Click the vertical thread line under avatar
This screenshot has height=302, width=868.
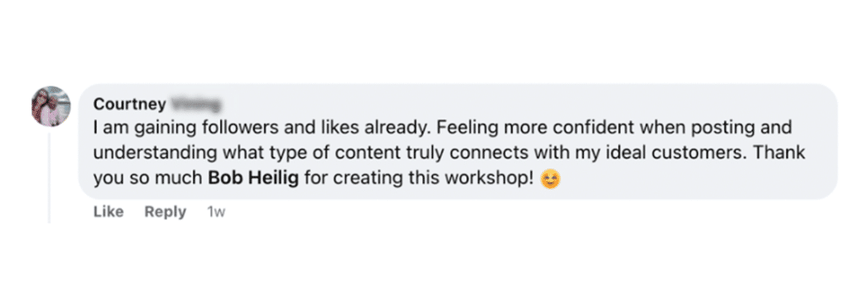[x=48, y=177]
